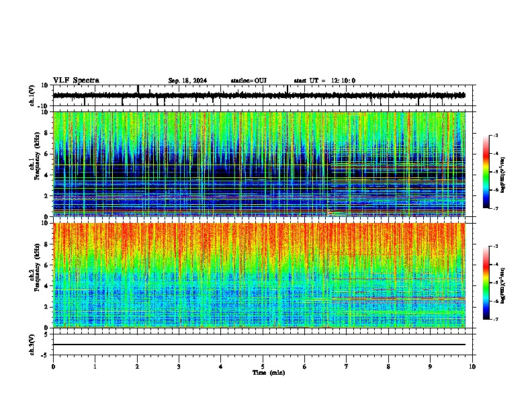Screen dimensions: 532x411
Task: Click time axis tick label "6"
Action: pyautogui.click(x=305, y=367)
